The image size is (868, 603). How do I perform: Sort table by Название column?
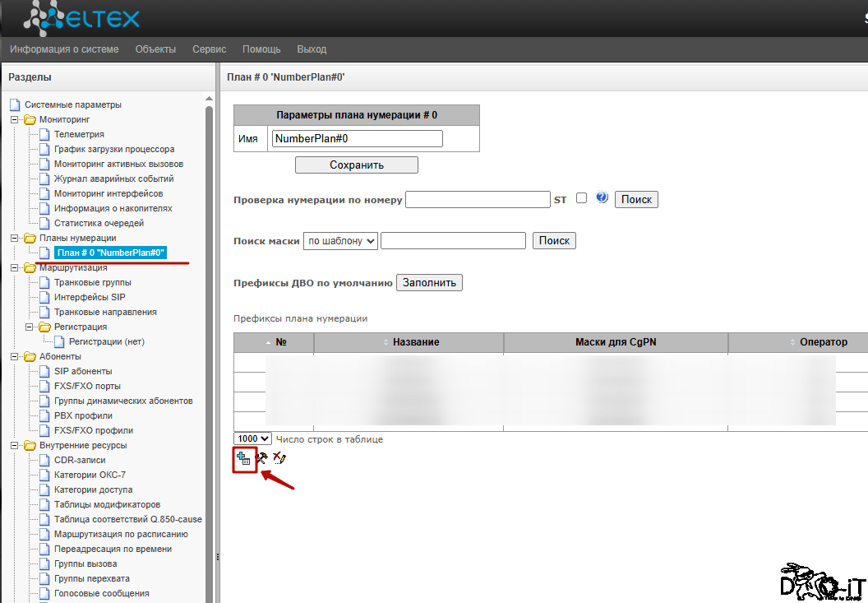point(409,342)
